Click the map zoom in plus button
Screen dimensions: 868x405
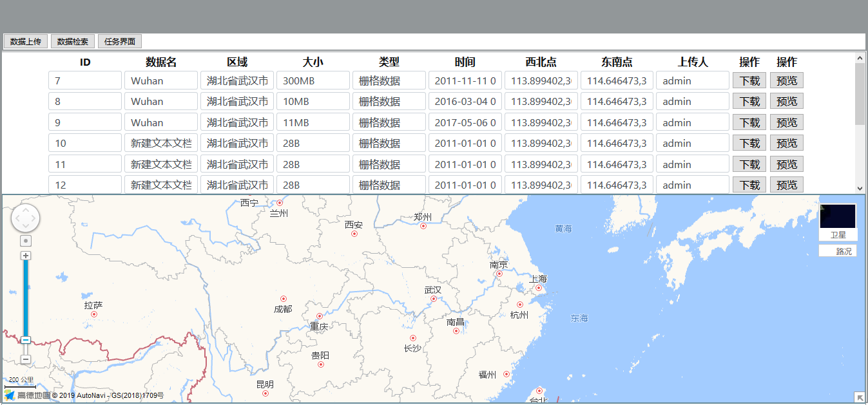click(26, 256)
